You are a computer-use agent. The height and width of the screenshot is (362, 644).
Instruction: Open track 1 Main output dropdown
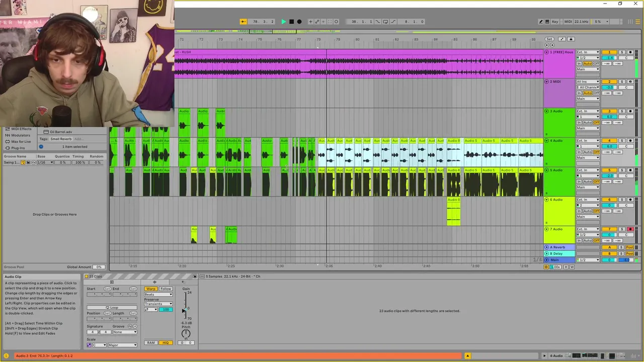(588, 69)
